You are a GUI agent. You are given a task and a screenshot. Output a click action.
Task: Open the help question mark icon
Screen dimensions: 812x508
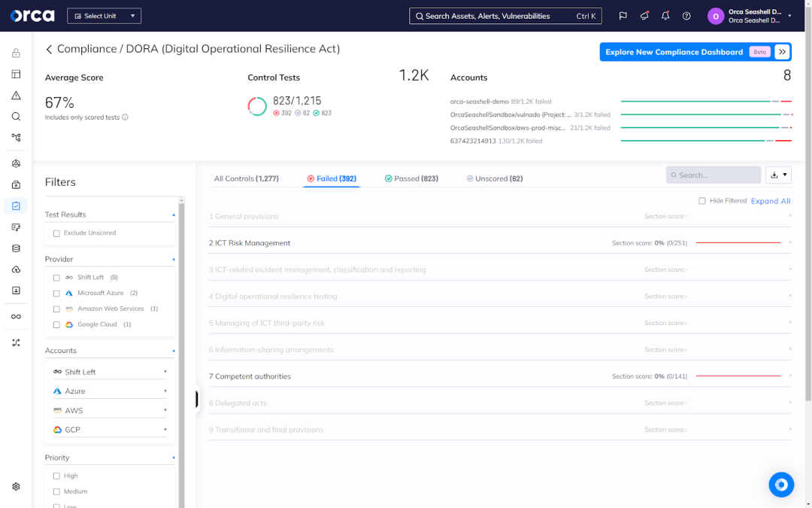pyautogui.click(x=686, y=16)
